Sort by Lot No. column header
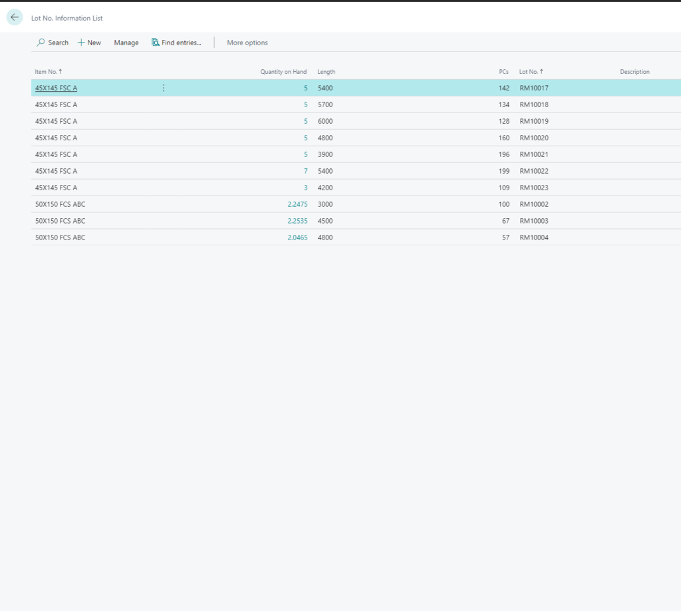The height and width of the screenshot is (616, 681). tap(530, 72)
